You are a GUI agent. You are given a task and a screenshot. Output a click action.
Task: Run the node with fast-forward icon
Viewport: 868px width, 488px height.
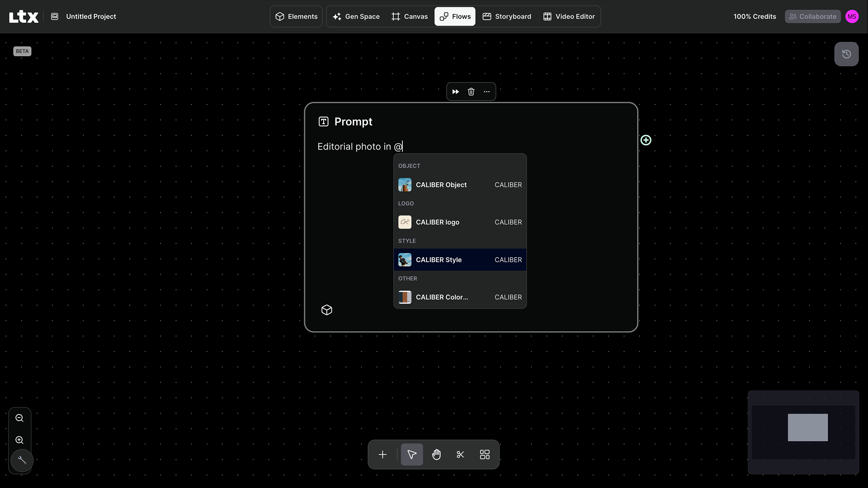coord(456,92)
